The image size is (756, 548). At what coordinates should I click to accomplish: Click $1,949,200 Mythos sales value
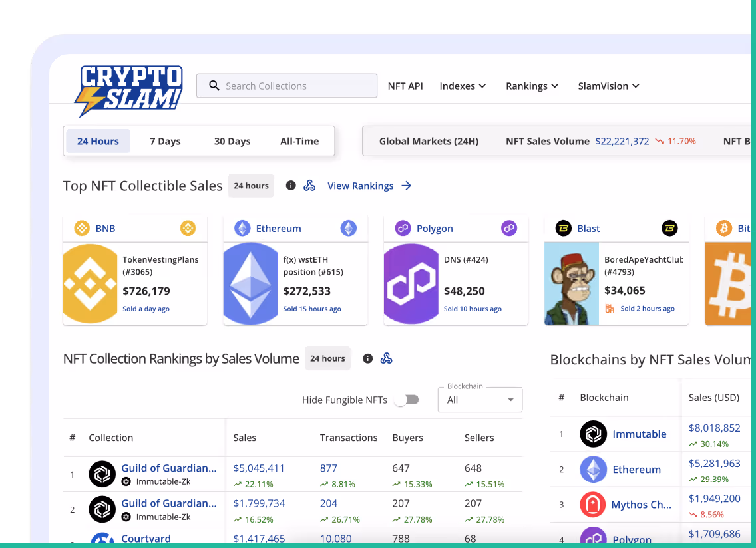click(x=715, y=498)
